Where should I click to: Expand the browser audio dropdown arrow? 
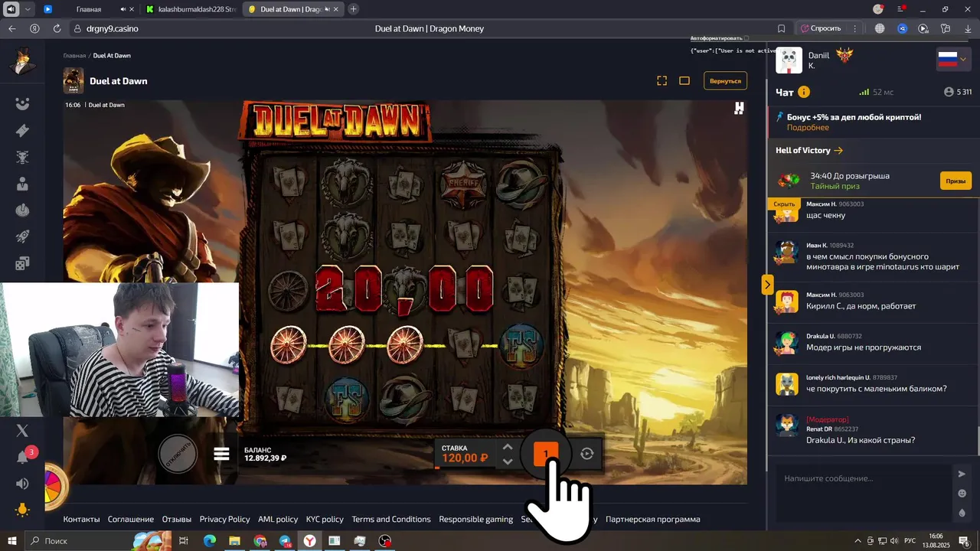coord(28,9)
